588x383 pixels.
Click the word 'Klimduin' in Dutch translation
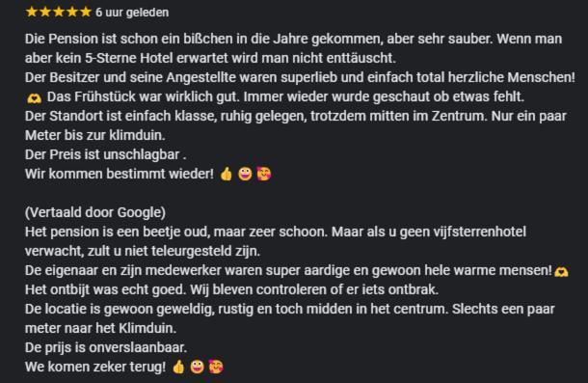click(147, 328)
